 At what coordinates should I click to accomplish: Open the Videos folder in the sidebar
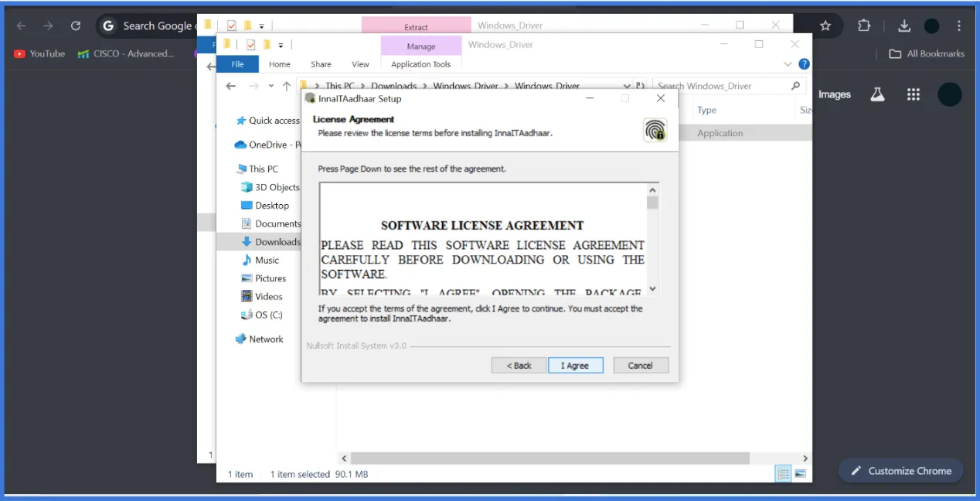tap(262, 296)
